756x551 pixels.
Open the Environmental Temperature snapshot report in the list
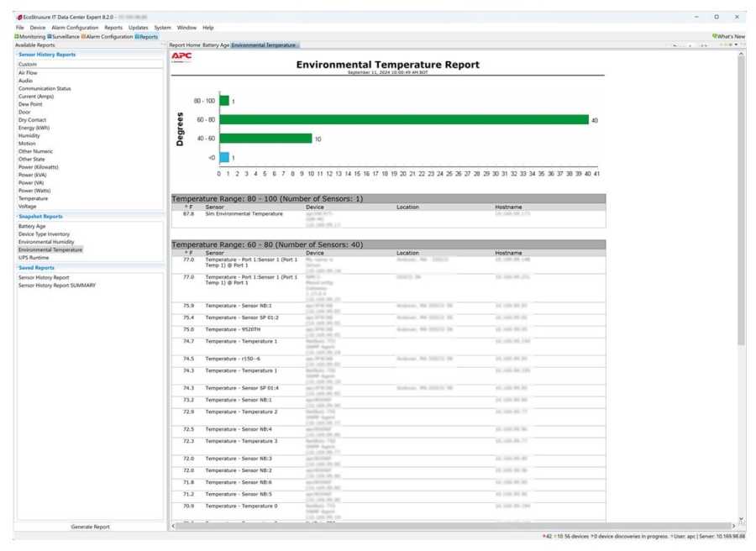pyautogui.click(x=50, y=250)
